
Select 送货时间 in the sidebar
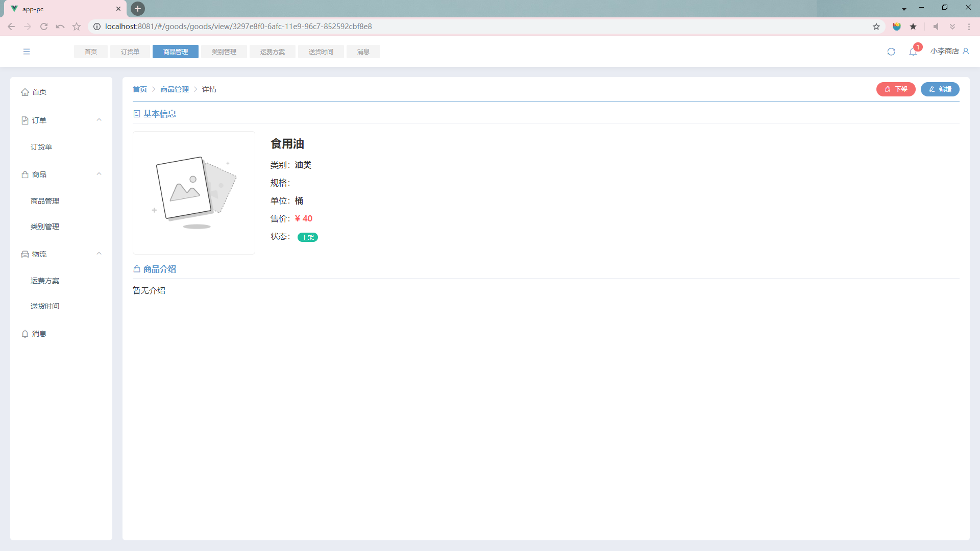point(45,306)
